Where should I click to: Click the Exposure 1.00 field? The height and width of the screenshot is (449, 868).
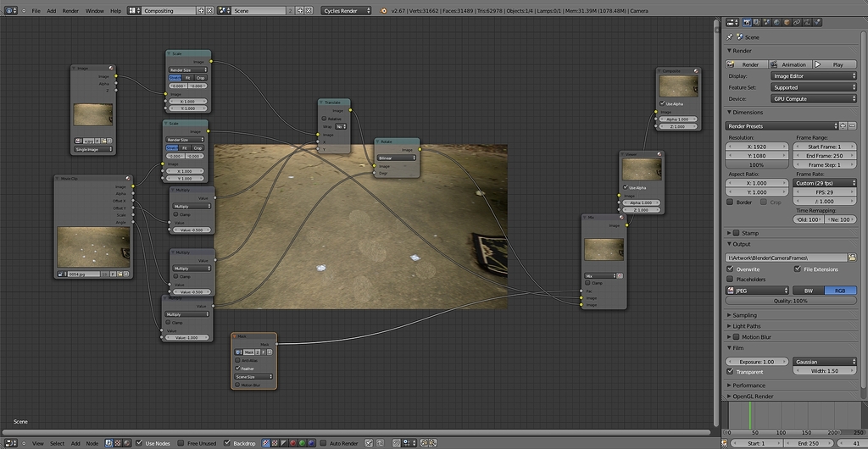pyautogui.click(x=757, y=362)
